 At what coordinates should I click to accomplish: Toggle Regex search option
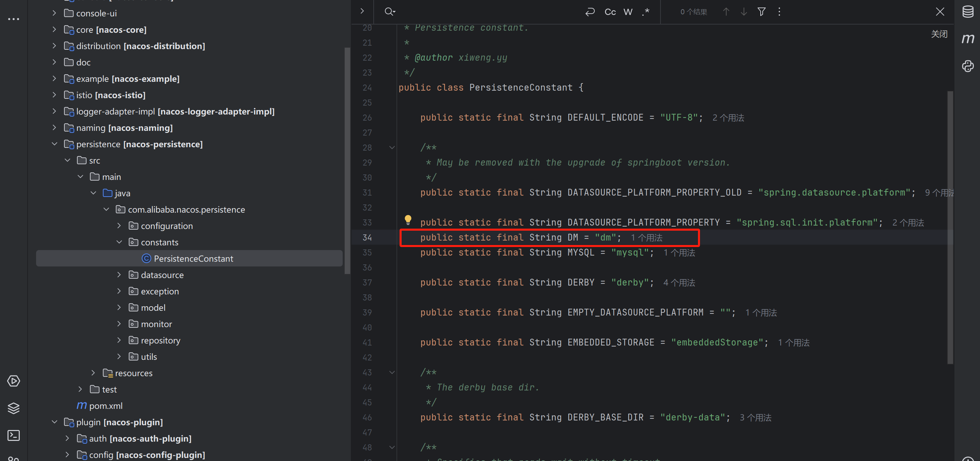click(645, 12)
